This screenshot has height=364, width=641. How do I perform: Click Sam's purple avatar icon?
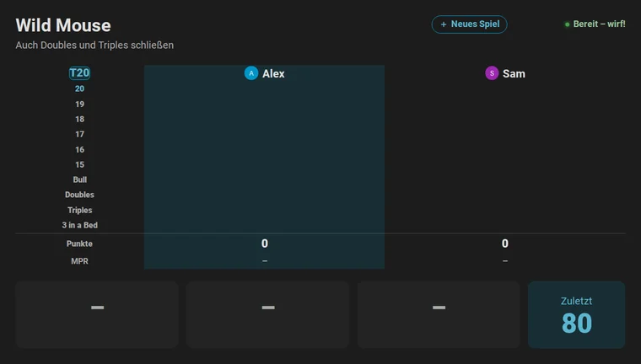tap(492, 73)
